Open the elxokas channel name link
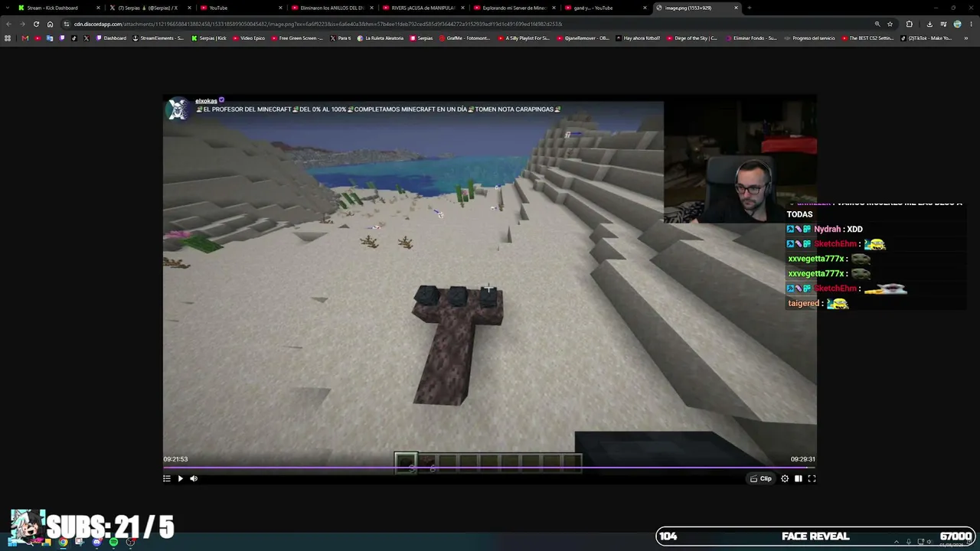 pos(206,101)
